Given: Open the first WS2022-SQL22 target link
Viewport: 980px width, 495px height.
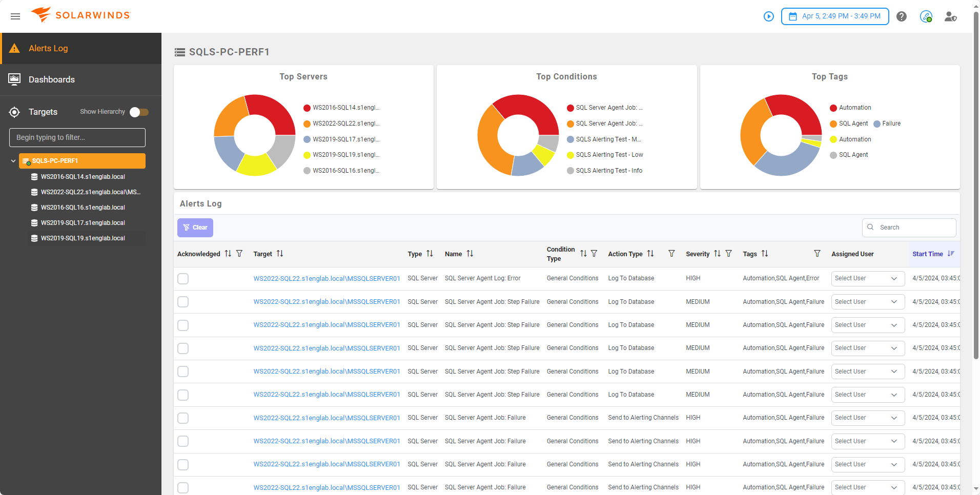Looking at the screenshot, I should point(326,279).
